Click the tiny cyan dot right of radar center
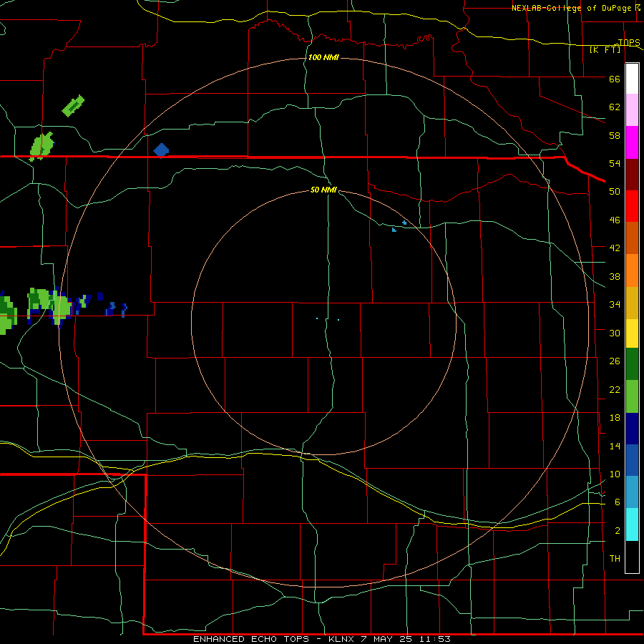 (x=338, y=320)
